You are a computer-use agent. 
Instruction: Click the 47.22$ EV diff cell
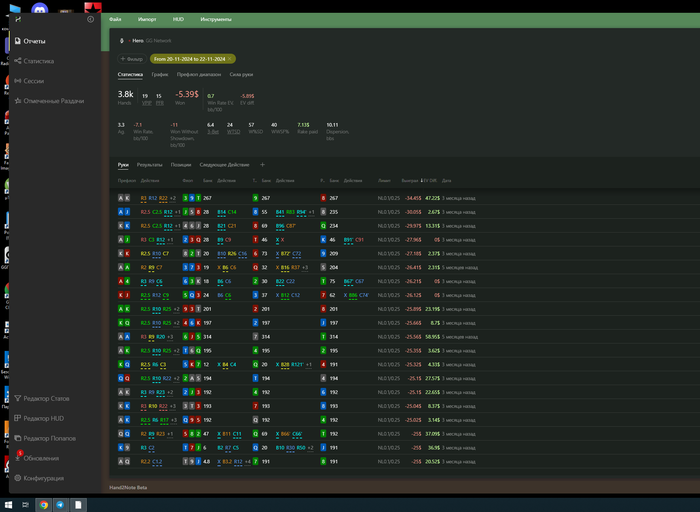[432, 198]
